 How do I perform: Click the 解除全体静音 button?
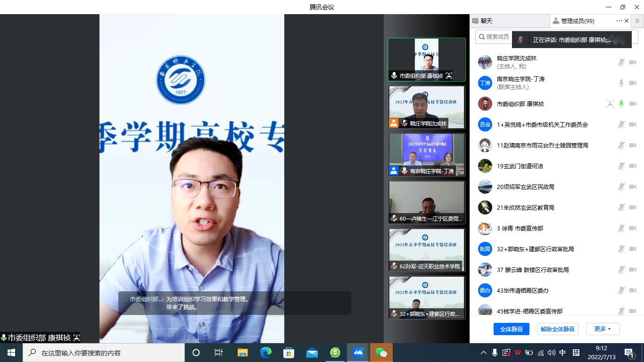tap(557, 329)
